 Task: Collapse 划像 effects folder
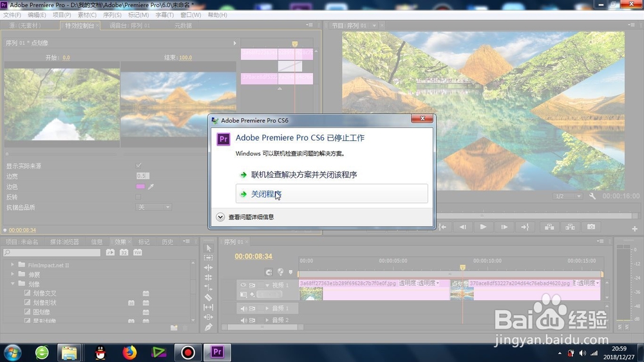(12, 283)
